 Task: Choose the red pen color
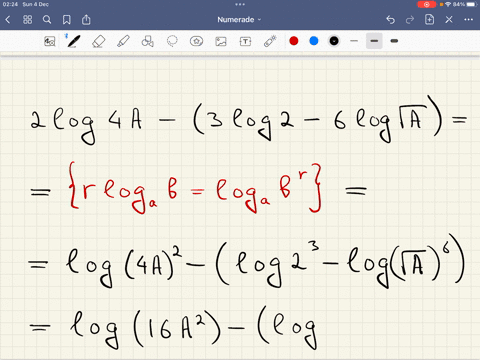pos(294,41)
